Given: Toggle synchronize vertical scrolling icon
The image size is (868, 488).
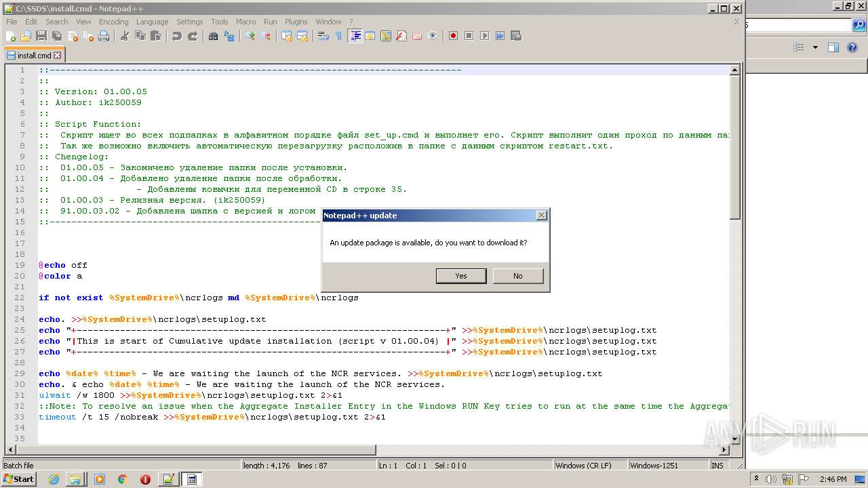Looking at the screenshot, I should point(286,36).
